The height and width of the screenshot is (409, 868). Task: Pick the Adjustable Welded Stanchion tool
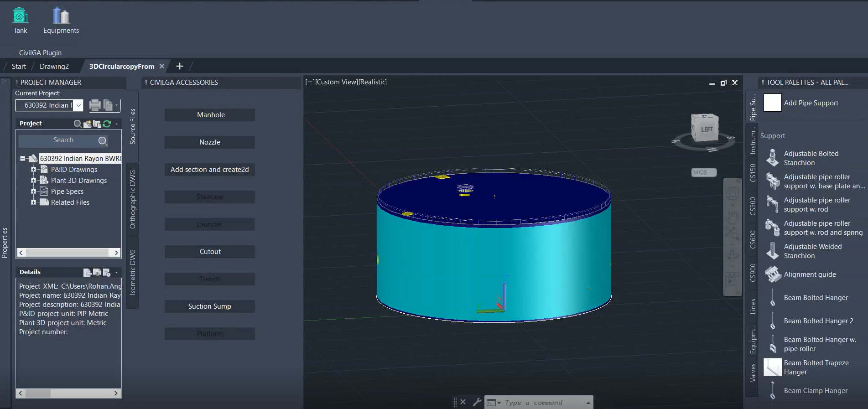(x=812, y=251)
